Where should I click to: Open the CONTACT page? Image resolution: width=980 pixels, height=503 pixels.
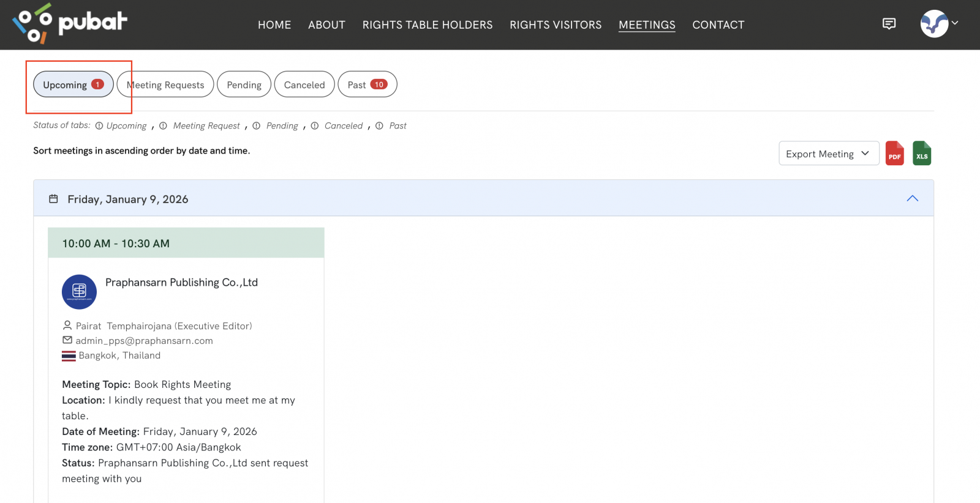(718, 25)
